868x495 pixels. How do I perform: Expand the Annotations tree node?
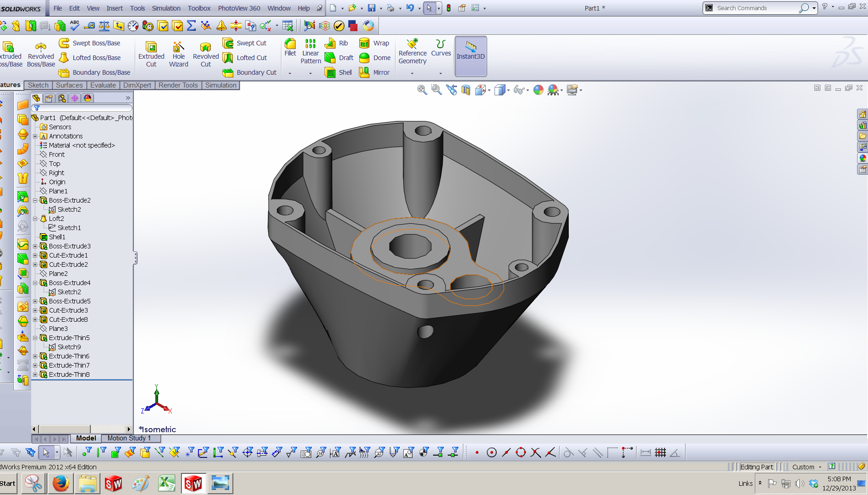coord(35,136)
